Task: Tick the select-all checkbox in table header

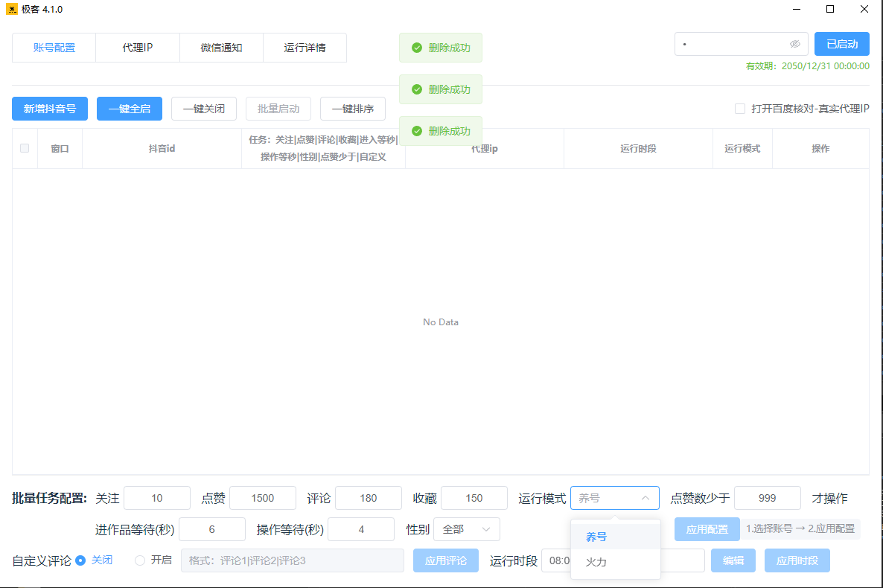Action: tap(25, 148)
